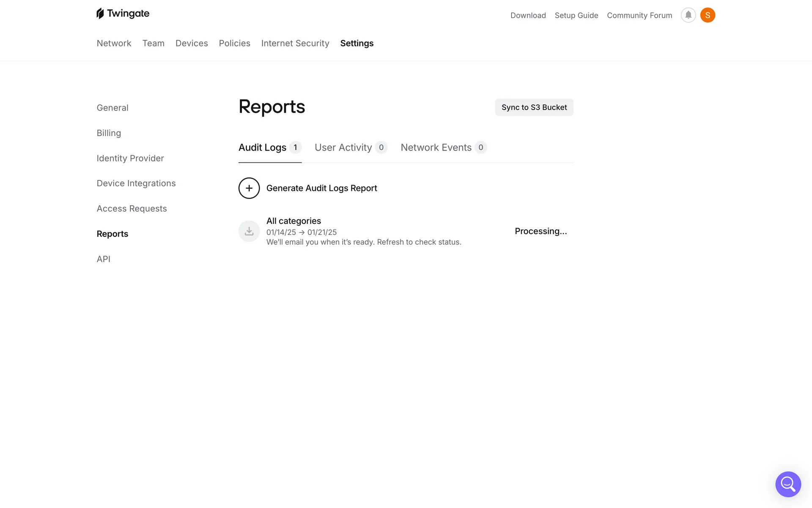Viewport: 812px width, 508px height.
Task: Open Billing settings in sidebar
Action: 109,133
